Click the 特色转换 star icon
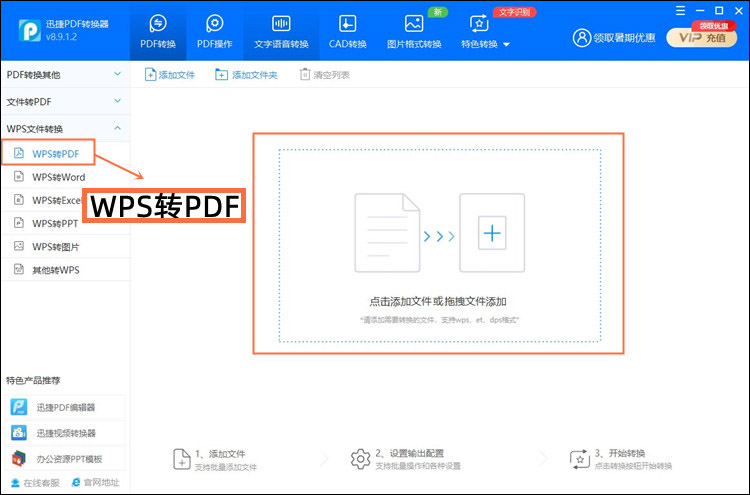 (479, 23)
